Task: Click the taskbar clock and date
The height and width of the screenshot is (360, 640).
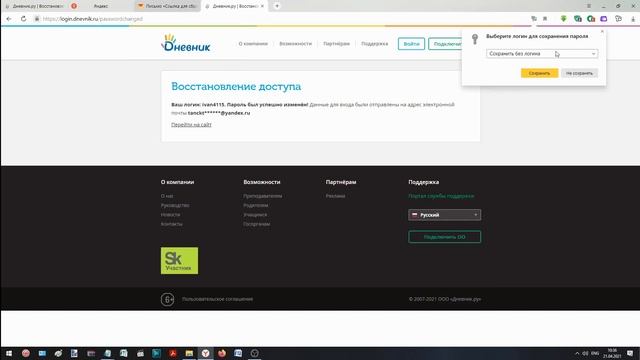Action: 612,353
